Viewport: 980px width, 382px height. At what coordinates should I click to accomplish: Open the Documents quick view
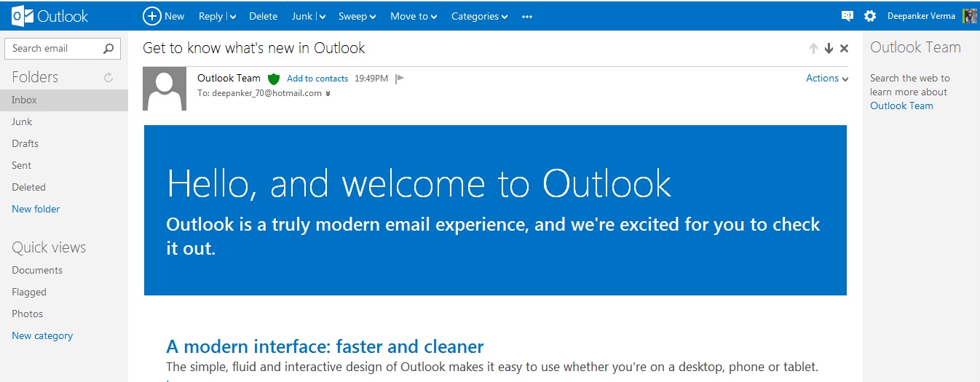pyautogui.click(x=37, y=270)
